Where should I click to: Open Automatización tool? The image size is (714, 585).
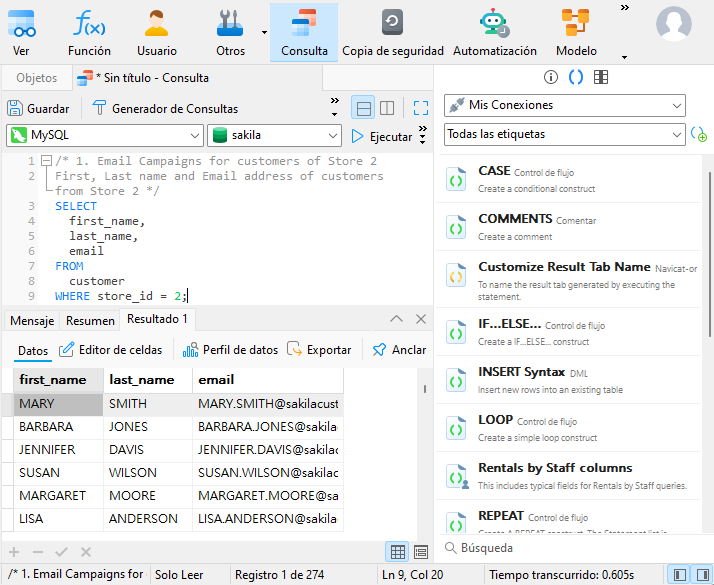coord(495,33)
